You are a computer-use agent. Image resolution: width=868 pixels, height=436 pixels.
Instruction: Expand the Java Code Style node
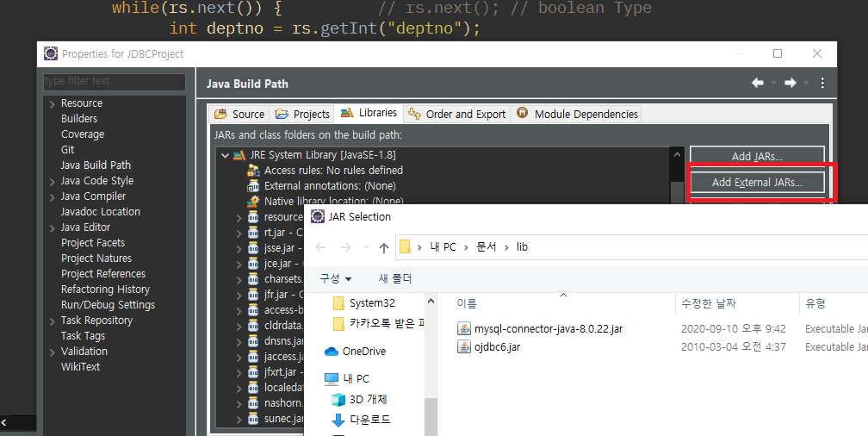tap(52, 181)
